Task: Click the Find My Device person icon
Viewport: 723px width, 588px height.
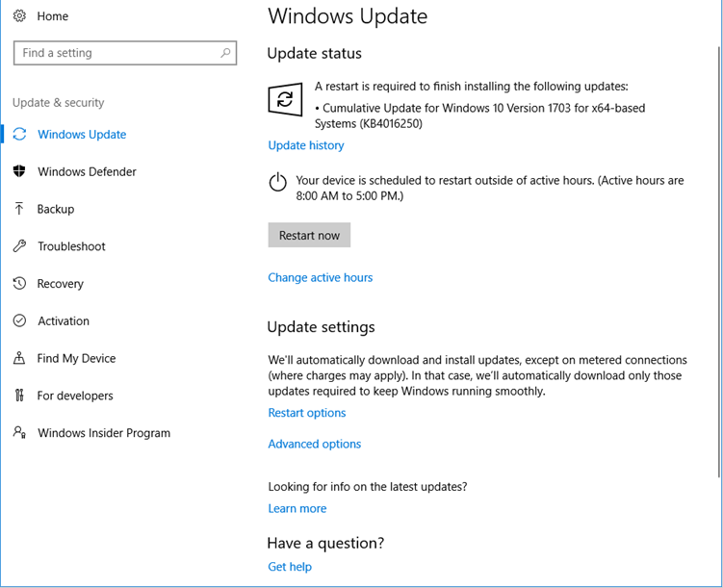Action: pyautogui.click(x=19, y=358)
